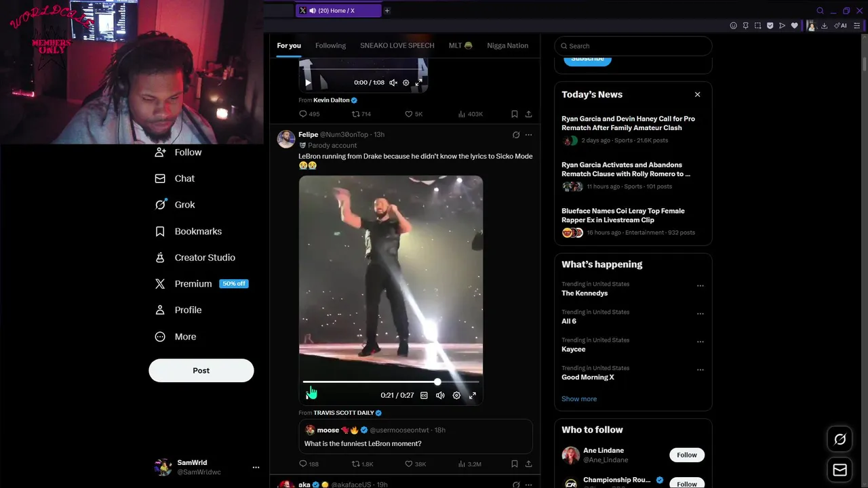Open Bookmarks in the sidebar
The height and width of the screenshot is (488, 868).
point(189,231)
